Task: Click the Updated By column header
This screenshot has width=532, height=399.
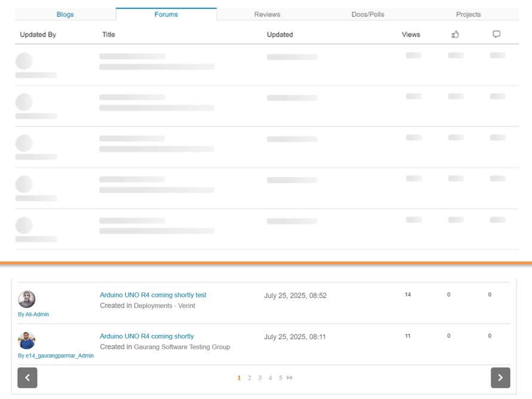Action: point(38,34)
